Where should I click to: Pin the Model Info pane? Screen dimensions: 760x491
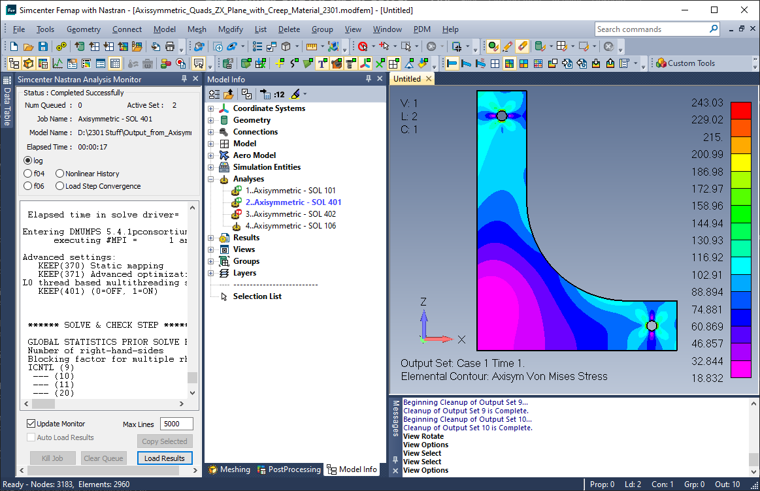click(368, 79)
